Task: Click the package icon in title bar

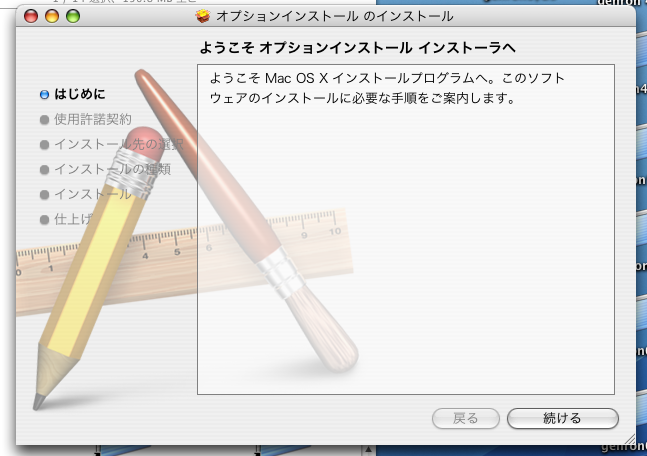Action: pos(203,16)
